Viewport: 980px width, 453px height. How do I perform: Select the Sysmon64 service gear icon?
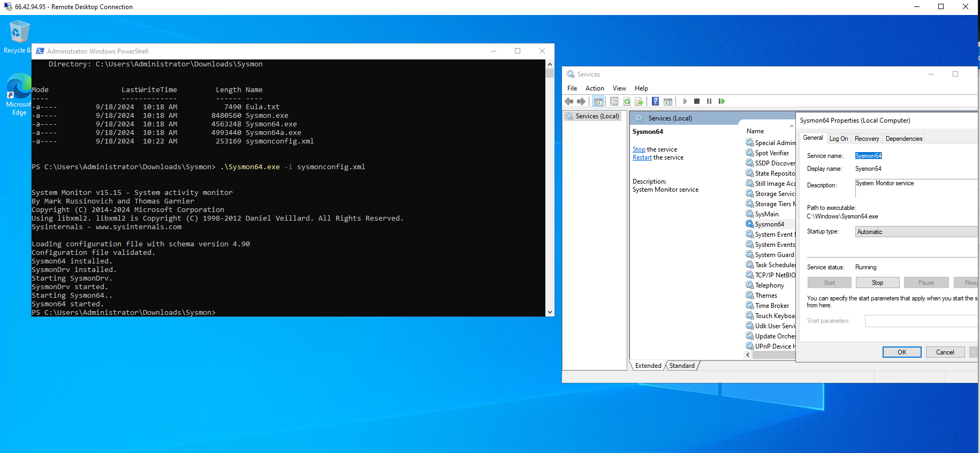point(750,224)
